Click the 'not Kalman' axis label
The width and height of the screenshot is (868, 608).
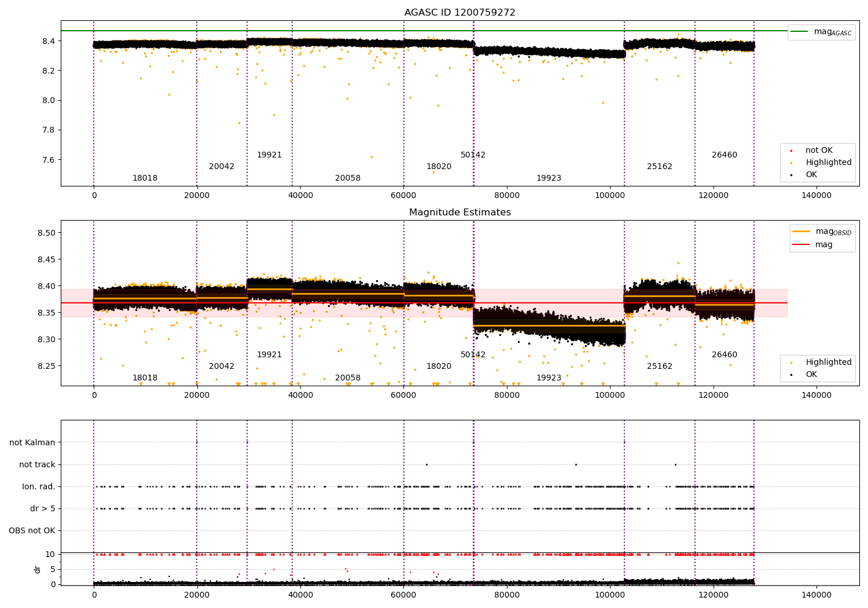32,442
